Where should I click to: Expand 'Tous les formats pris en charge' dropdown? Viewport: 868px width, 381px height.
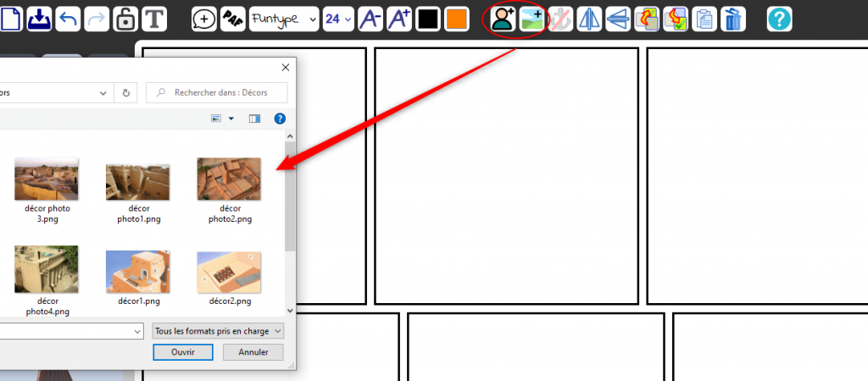(x=218, y=330)
